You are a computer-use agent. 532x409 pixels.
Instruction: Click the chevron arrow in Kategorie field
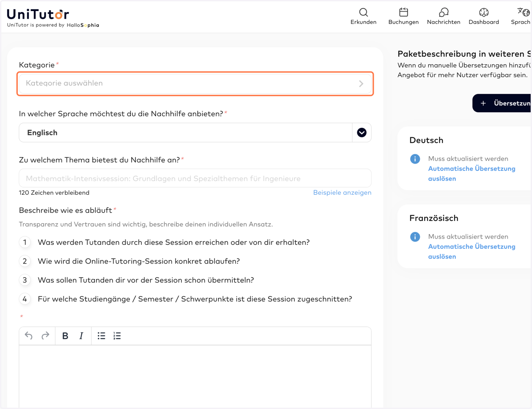pyautogui.click(x=361, y=83)
